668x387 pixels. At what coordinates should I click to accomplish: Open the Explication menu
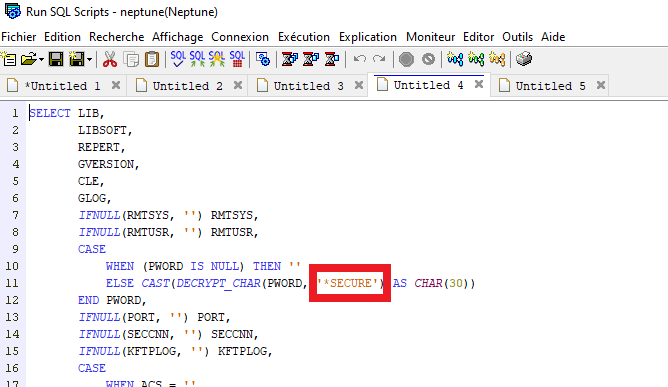pyautogui.click(x=368, y=37)
